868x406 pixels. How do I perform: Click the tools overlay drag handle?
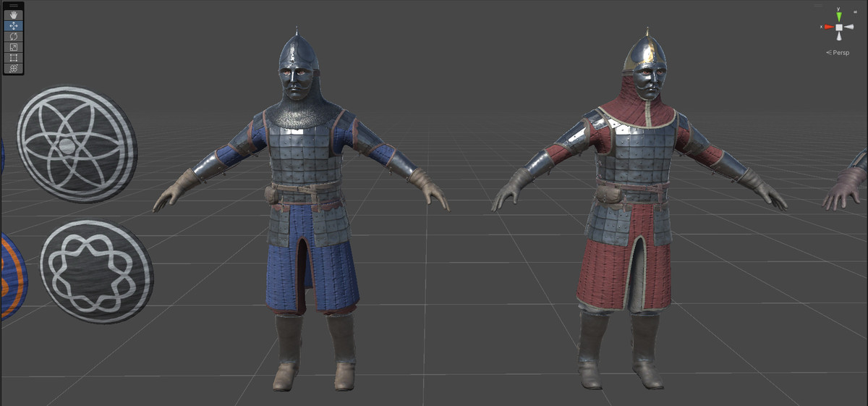(13, 6)
